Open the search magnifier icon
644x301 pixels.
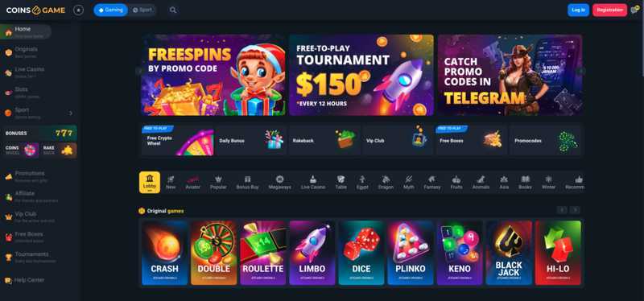173,10
